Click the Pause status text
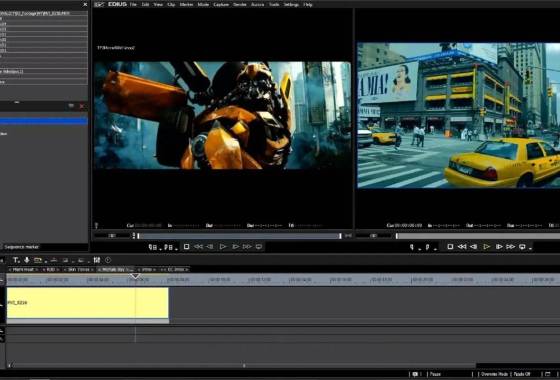The image size is (560, 380). 435,374
